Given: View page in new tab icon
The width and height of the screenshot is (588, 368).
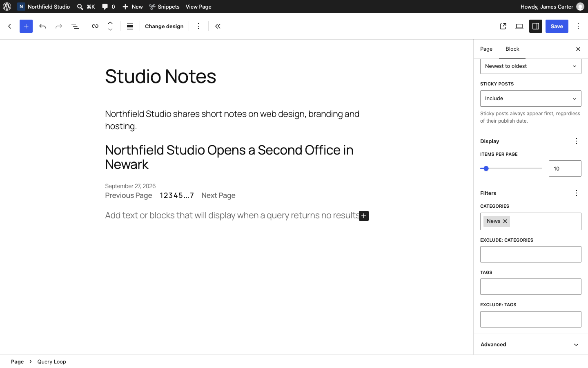Looking at the screenshot, I should (503, 26).
